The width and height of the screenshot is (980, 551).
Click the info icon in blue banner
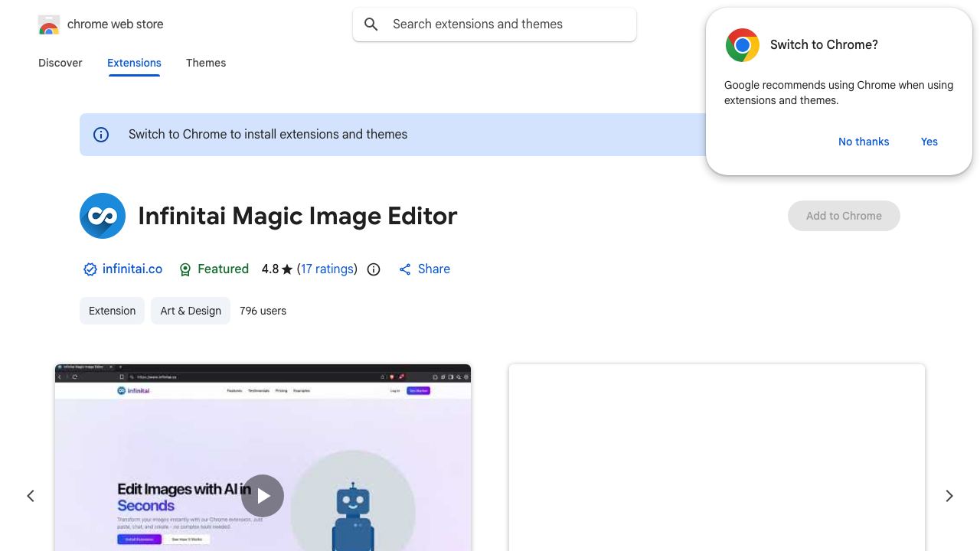(101, 135)
